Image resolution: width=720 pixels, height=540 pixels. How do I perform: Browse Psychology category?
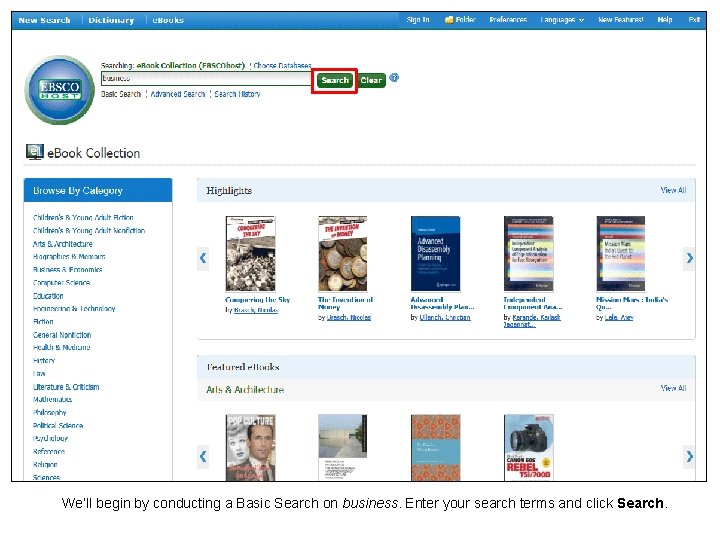point(50,439)
